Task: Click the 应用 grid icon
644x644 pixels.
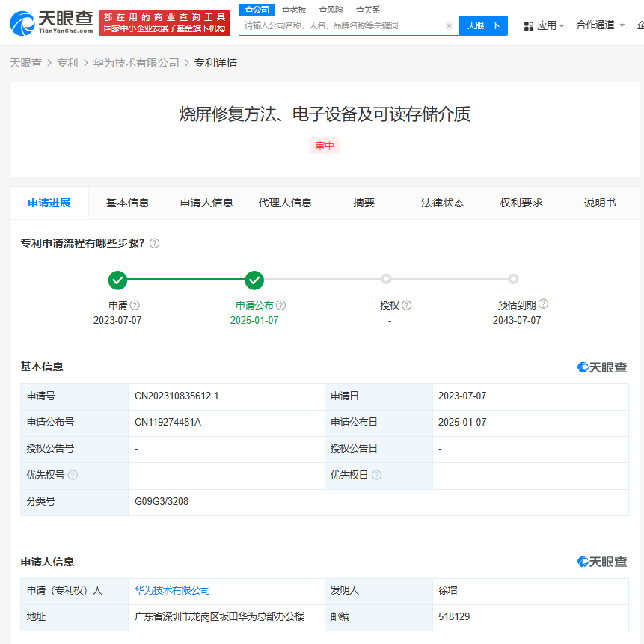Action: [529, 26]
